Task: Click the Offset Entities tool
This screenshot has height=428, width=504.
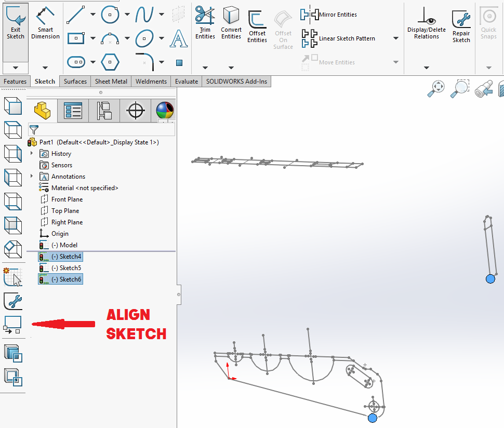Action: click(257, 26)
